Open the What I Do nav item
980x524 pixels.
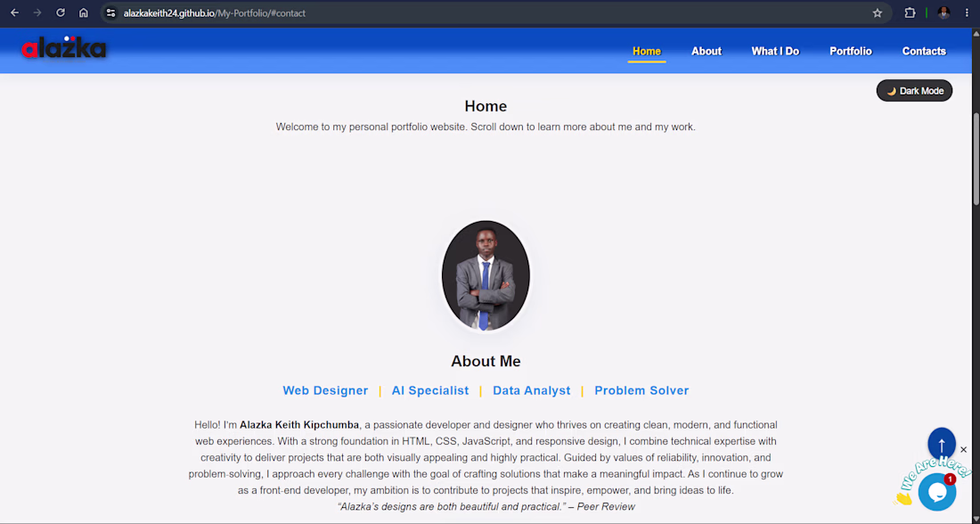pyautogui.click(x=775, y=52)
